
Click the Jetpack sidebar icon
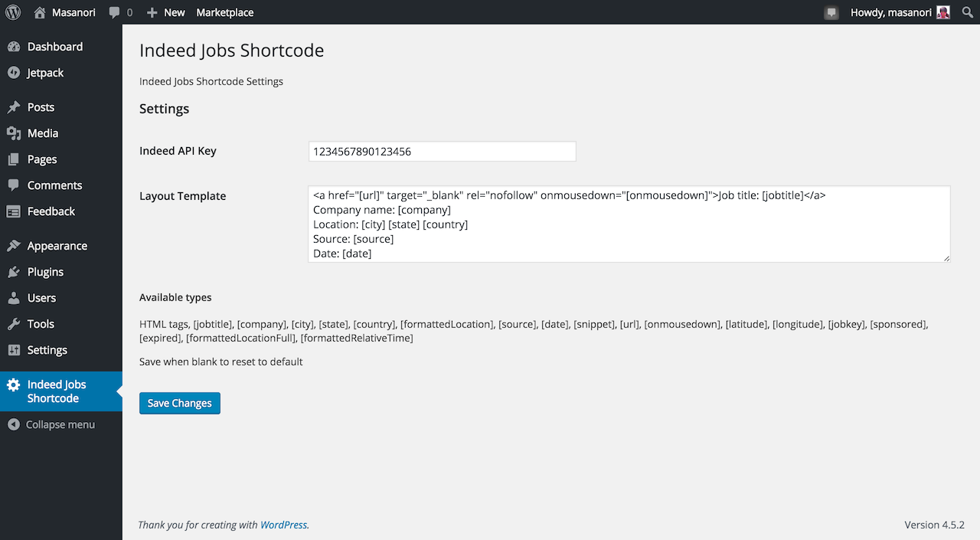click(14, 73)
